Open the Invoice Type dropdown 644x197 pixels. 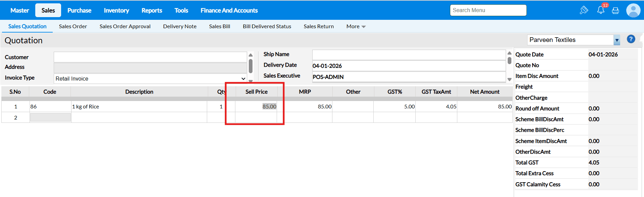[x=150, y=79]
